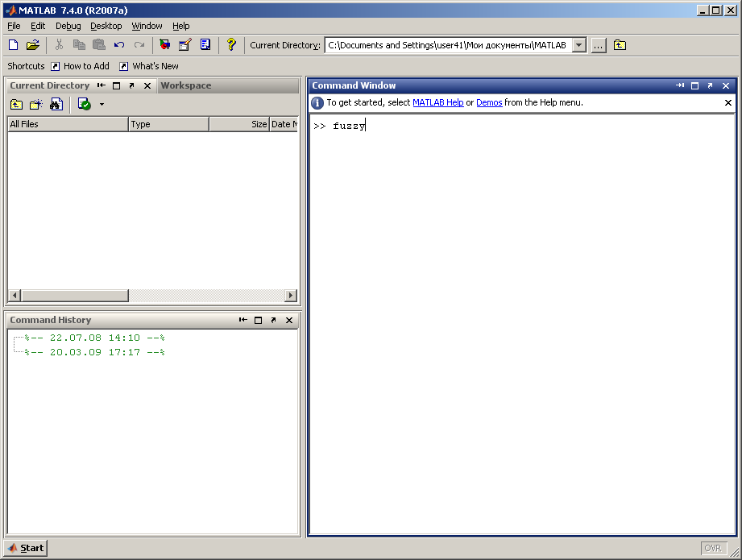The height and width of the screenshot is (560, 742).
Task: Dismiss the getting started info bar
Action: tap(728, 102)
